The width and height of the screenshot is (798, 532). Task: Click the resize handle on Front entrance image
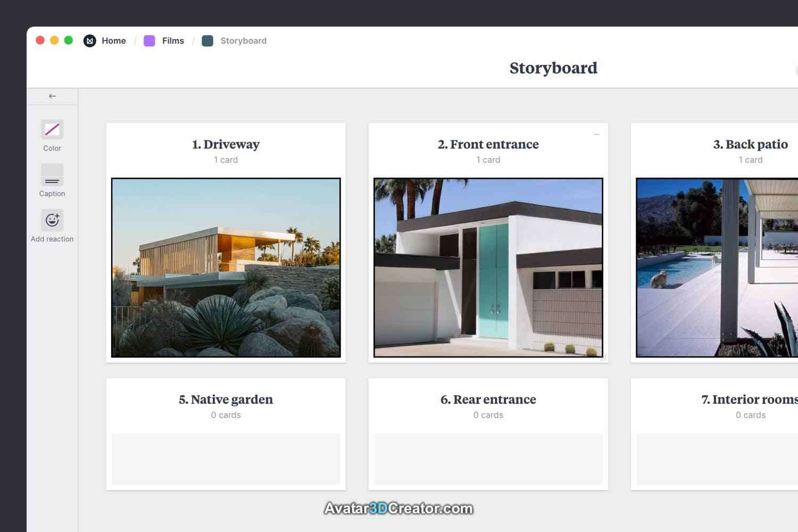(x=603, y=358)
